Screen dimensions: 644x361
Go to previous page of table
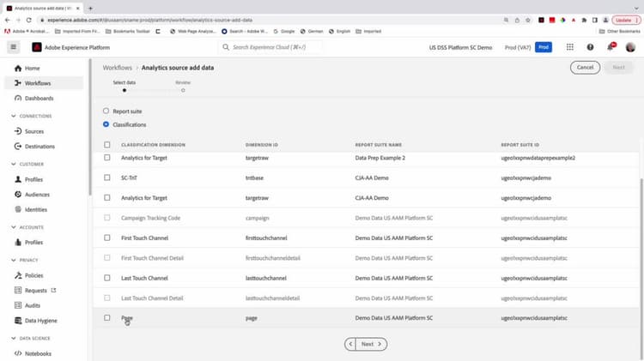350,344
